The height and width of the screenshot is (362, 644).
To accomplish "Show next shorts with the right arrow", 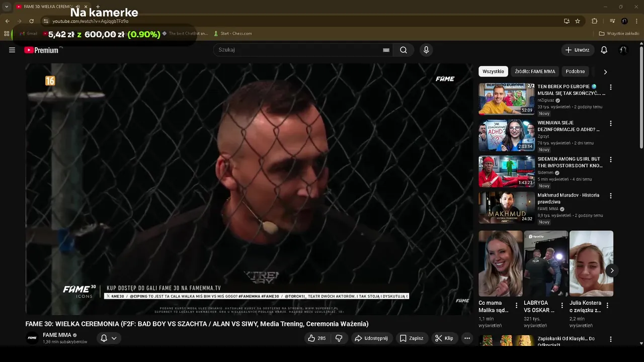I will [612, 270].
